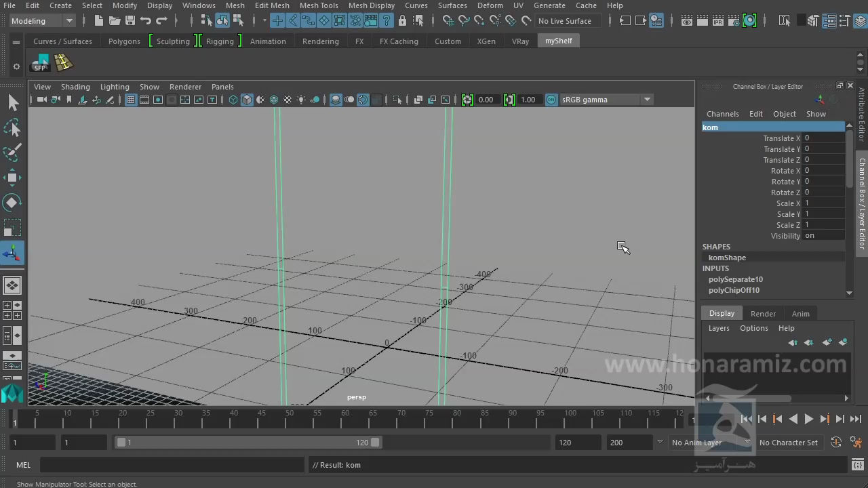This screenshot has height=488, width=868.
Task: Toggle textured display in viewport
Action: tap(288, 100)
